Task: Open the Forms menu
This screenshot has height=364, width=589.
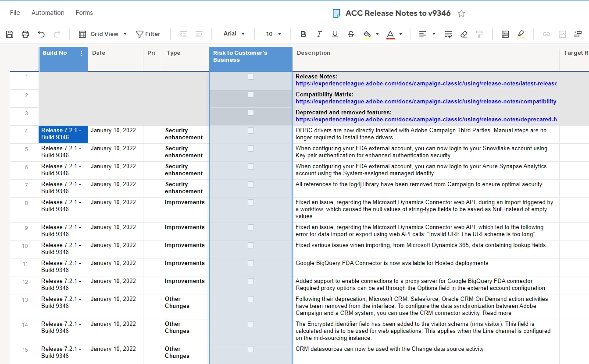Action: click(84, 13)
